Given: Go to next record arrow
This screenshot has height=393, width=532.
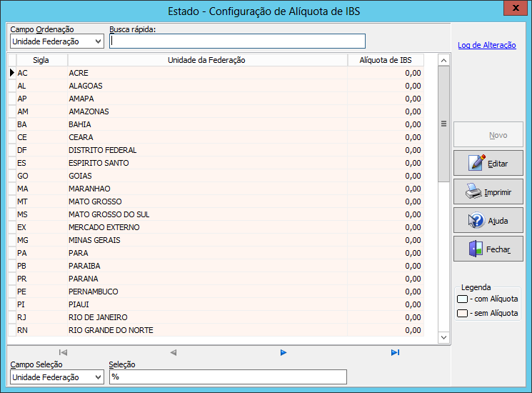Looking at the screenshot, I should click(283, 352).
